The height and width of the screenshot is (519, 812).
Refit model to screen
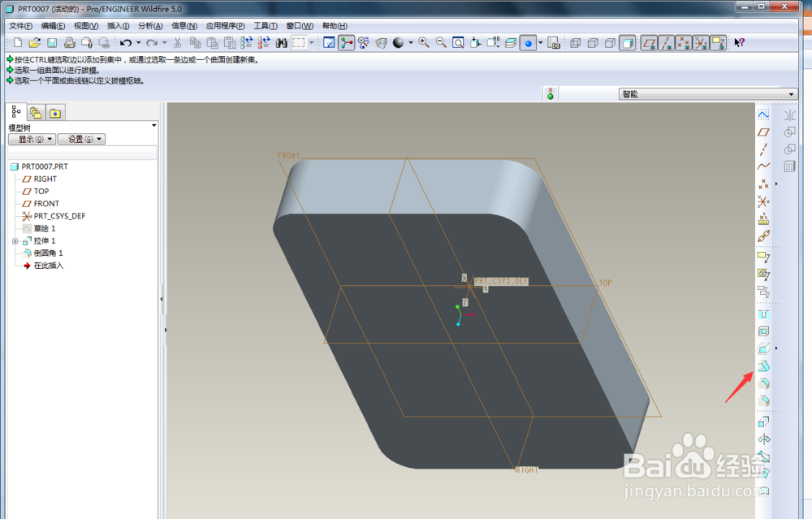pos(458,43)
